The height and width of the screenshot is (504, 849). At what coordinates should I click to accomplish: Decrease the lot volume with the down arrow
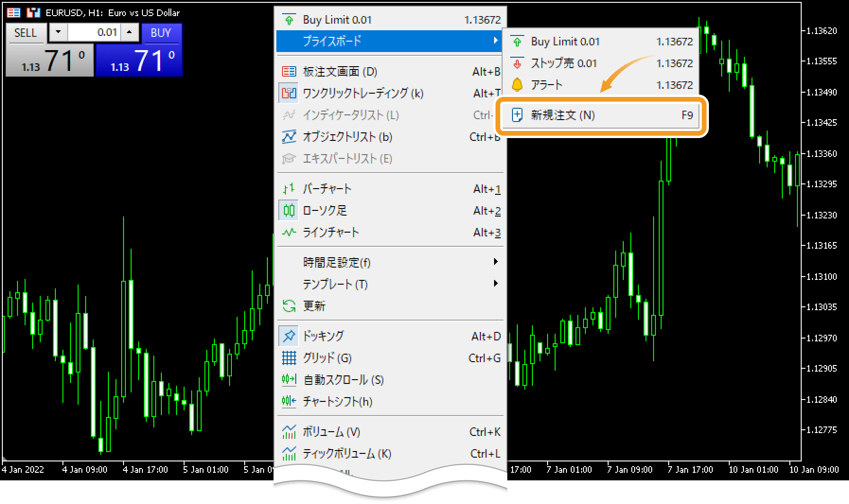pyautogui.click(x=58, y=32)
